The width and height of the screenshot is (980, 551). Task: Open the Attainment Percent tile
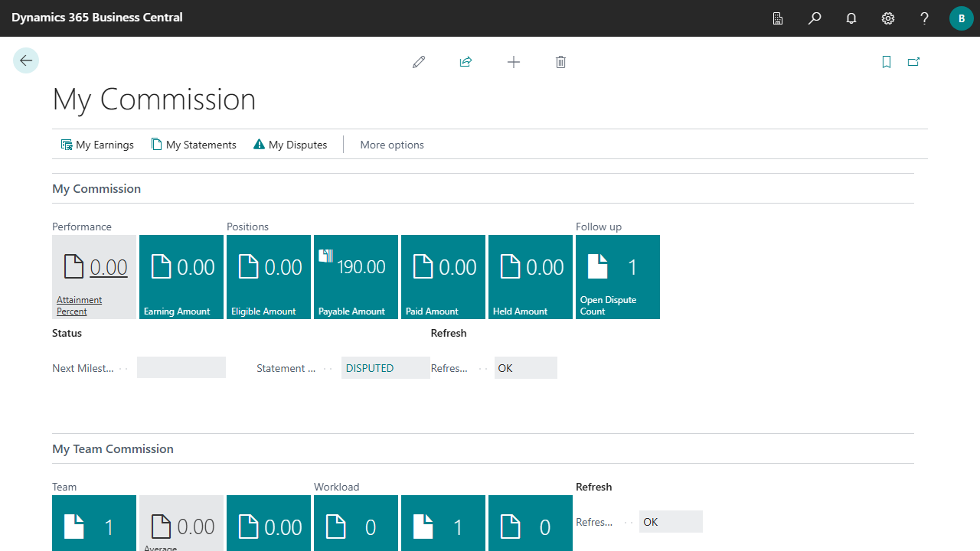tap(94, 277)
